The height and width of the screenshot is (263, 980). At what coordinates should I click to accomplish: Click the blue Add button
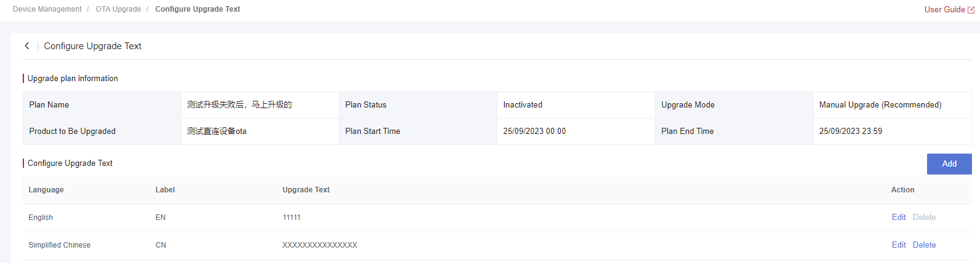tap(949, 164)
